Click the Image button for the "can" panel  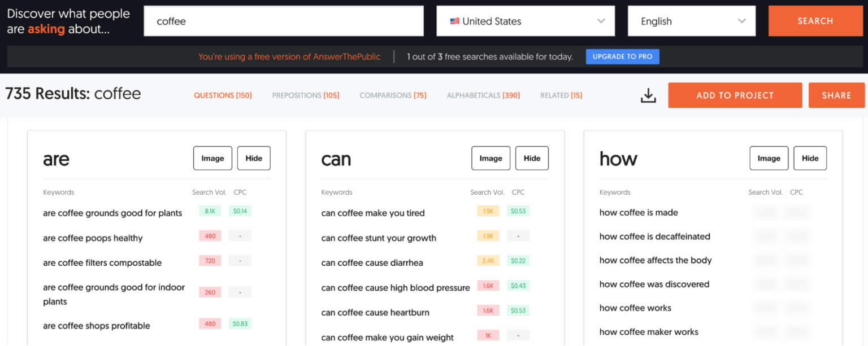491,158
